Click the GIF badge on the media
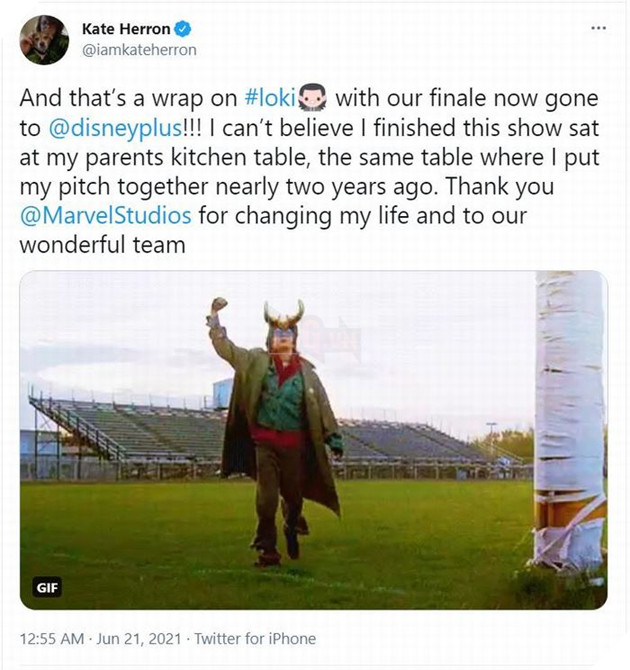The image size is (630, 670). (x=47, y=587)
